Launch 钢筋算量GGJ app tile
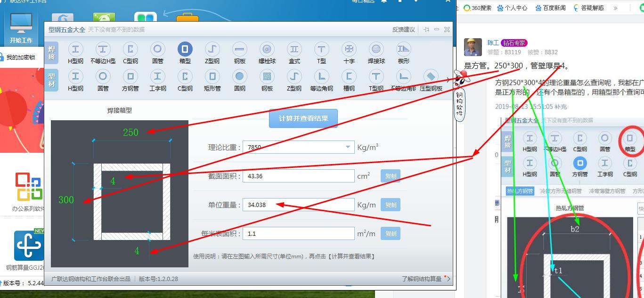 [28, 250]
